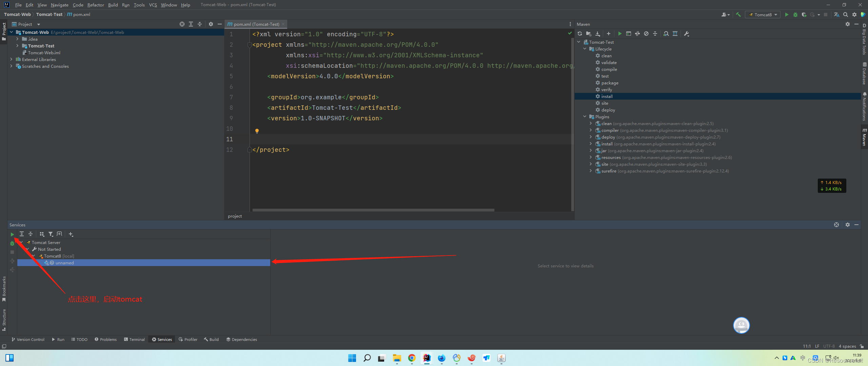Viewport: 868px width, 366px height.
Task: Open the Dependencies tool window
Action: 242,339
